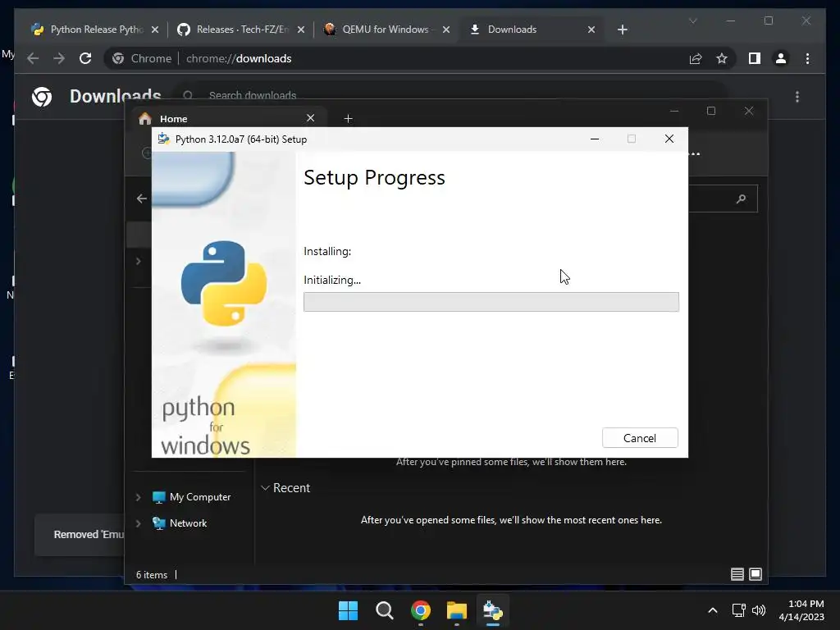Switch File Explorer to large icons view
This screenshot has height=630, width=840.
click(x=756, y=574)
